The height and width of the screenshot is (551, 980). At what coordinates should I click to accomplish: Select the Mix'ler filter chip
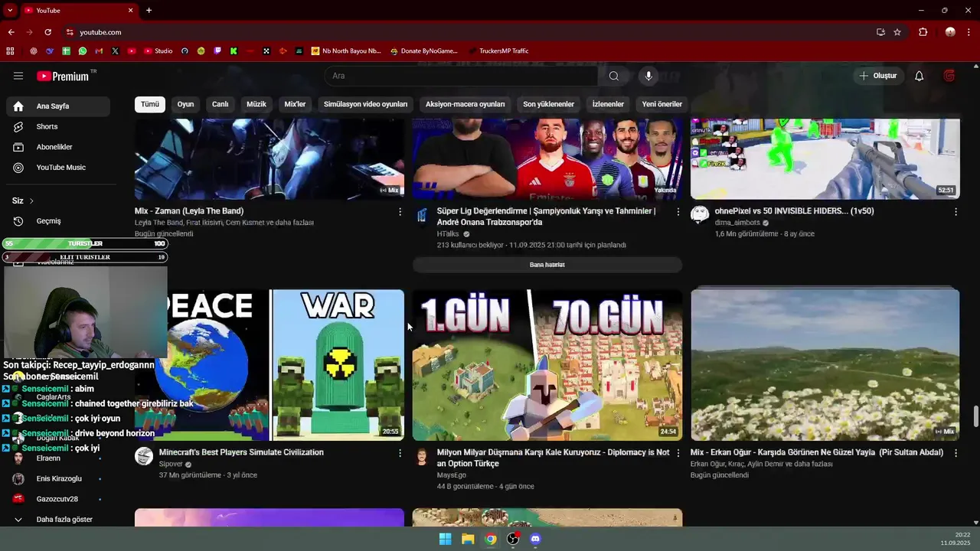[296, 104]
